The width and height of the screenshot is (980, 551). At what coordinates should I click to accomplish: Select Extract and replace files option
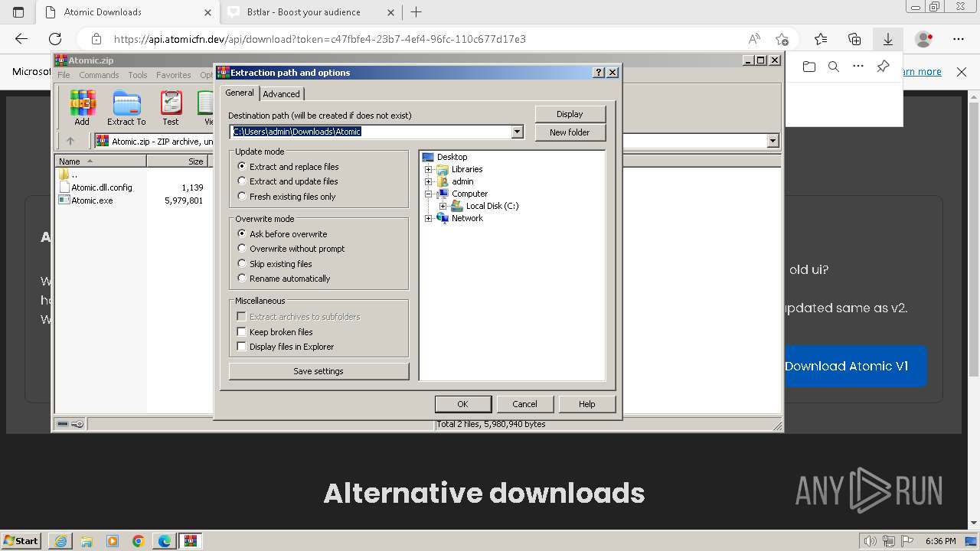(288, 167)
